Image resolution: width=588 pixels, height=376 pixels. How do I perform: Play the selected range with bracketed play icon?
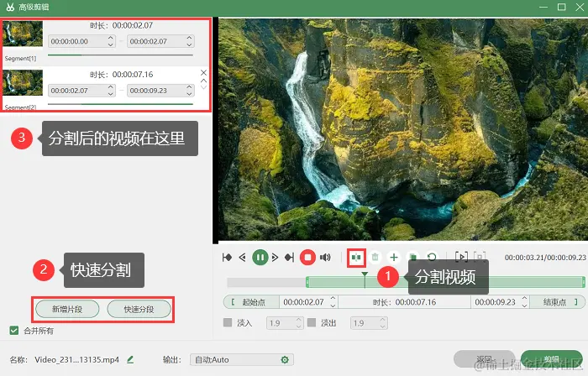461,257
